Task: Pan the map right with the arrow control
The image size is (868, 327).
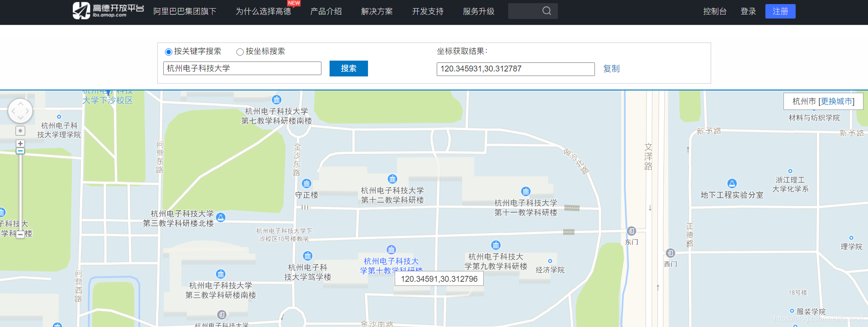Action: pyautogui.click(x=28, y=111)
